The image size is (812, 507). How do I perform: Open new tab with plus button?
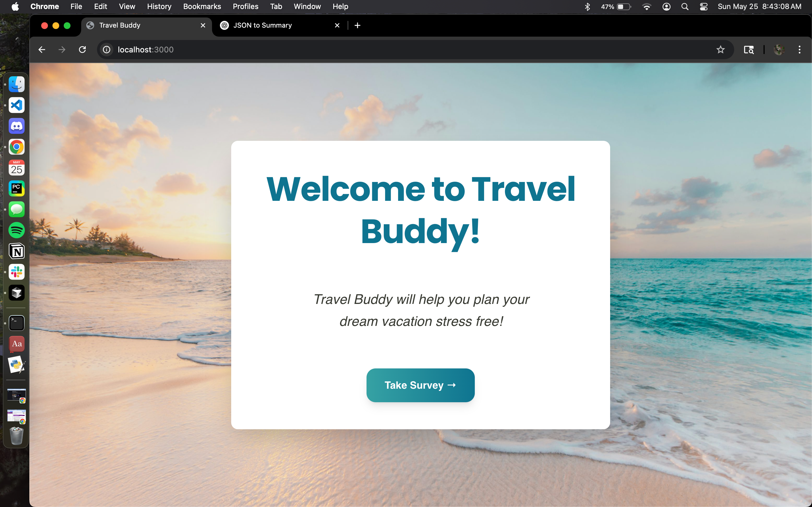[357, 25]
